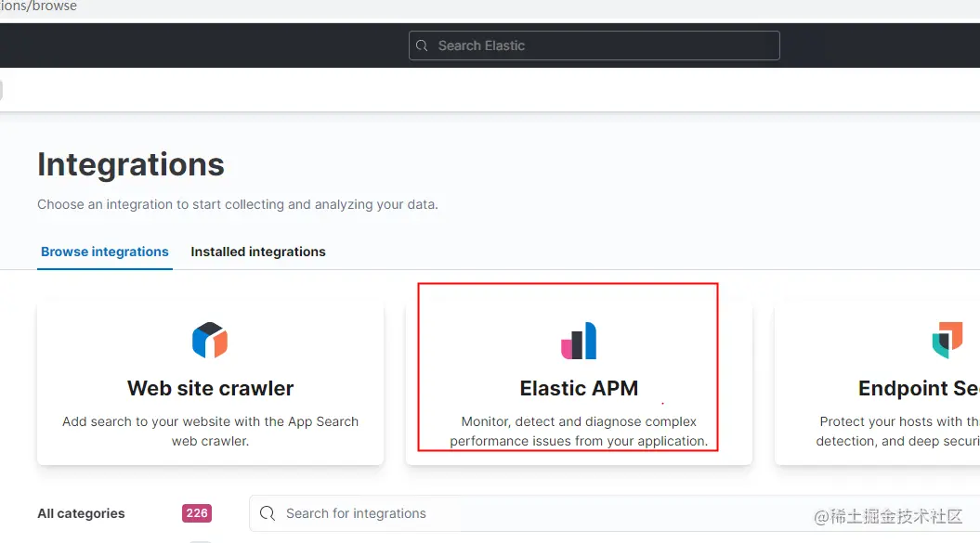Open the Installed integrations tab
This screenshot has width=980, height=543.
(x=258, y=252)
